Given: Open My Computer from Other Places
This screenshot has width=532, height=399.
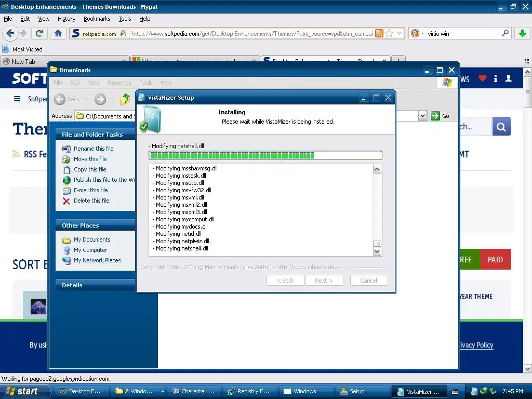Looking at the screenshot, I should (90, 250).
